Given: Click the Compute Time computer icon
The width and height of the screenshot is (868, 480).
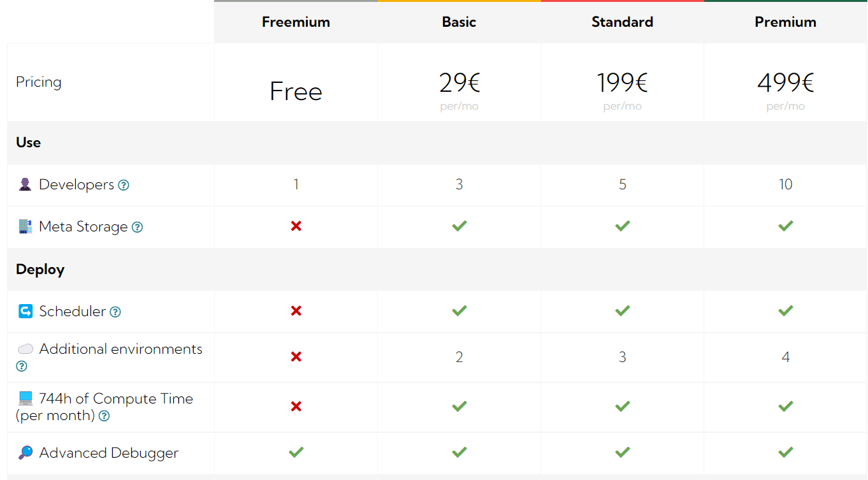Looking at the screenshot, I should (24, 398).
